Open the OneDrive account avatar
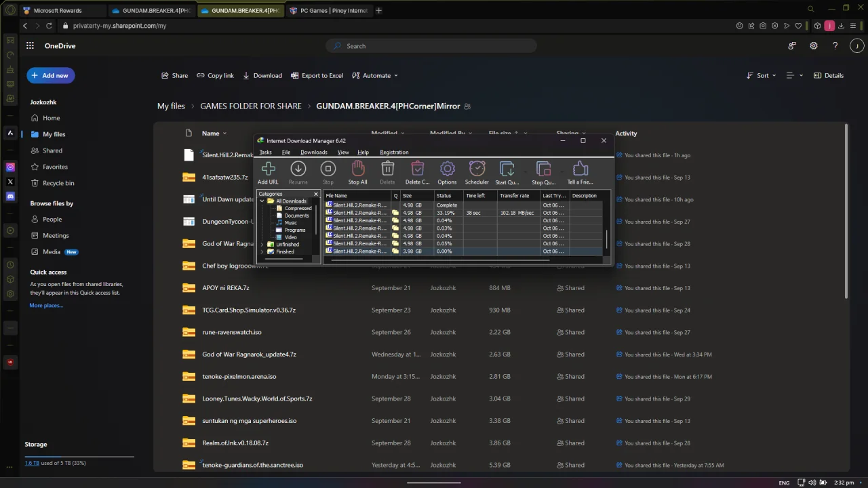Viewport: 868px width, 488px height. coord(856,45)
